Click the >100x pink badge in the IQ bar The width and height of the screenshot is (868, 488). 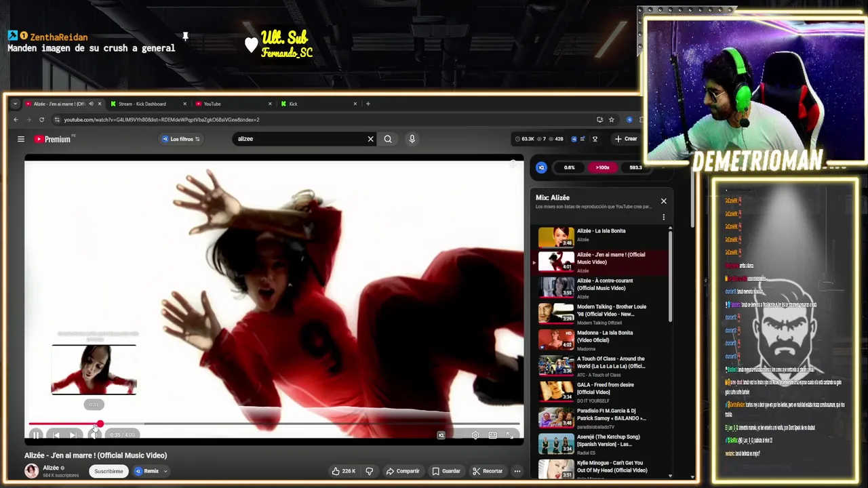pos(602,167)
